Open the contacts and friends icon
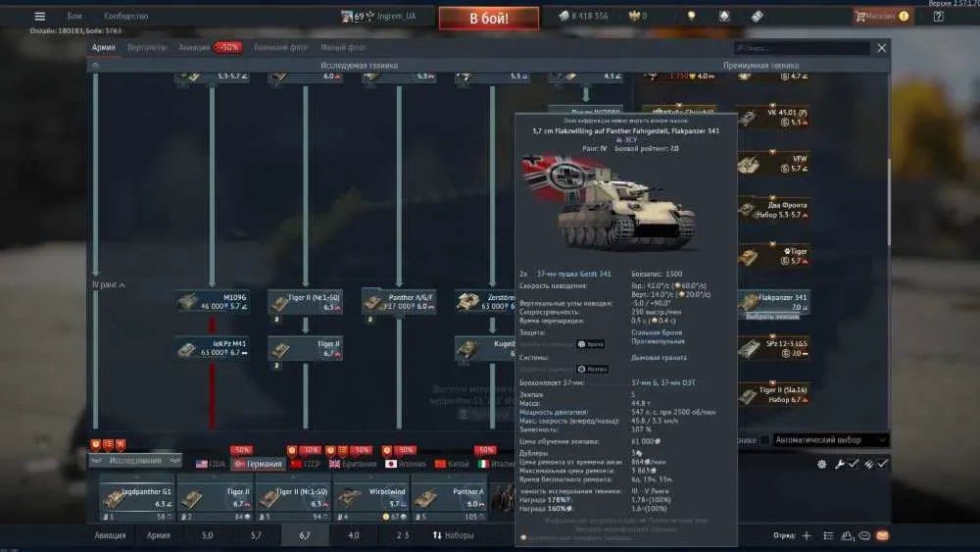 tap(847, 535)
